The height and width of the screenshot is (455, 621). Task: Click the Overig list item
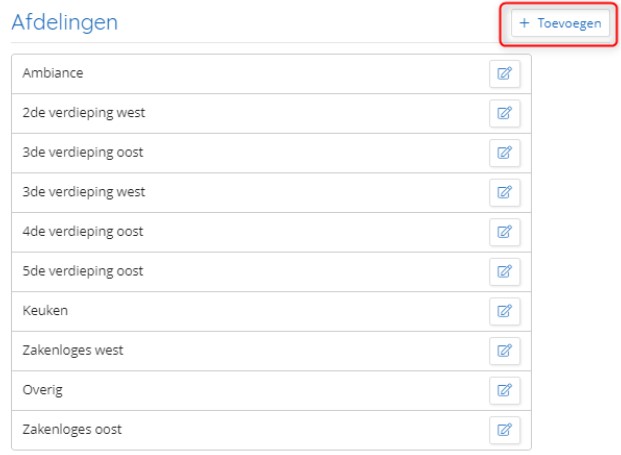[x=271, y=391]
